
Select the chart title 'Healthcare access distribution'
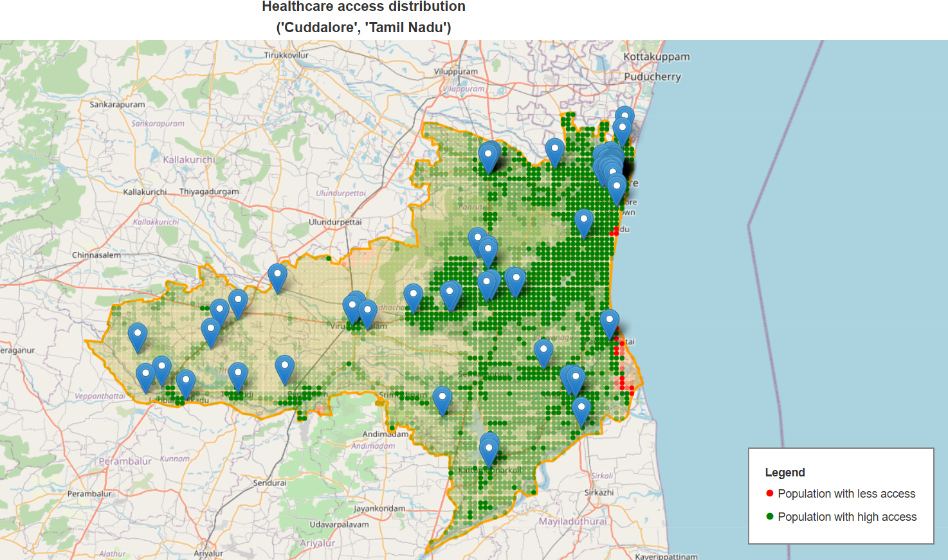tap(363, 6)
